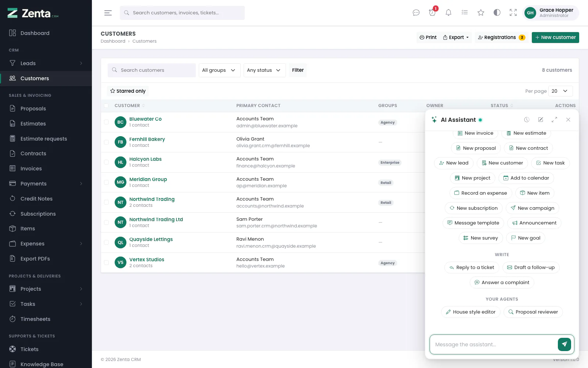Viewport: 588px width, 368px height.
Task: Open the chat messages icon in header
Action: pyautogui.click(x=416, y=13)
